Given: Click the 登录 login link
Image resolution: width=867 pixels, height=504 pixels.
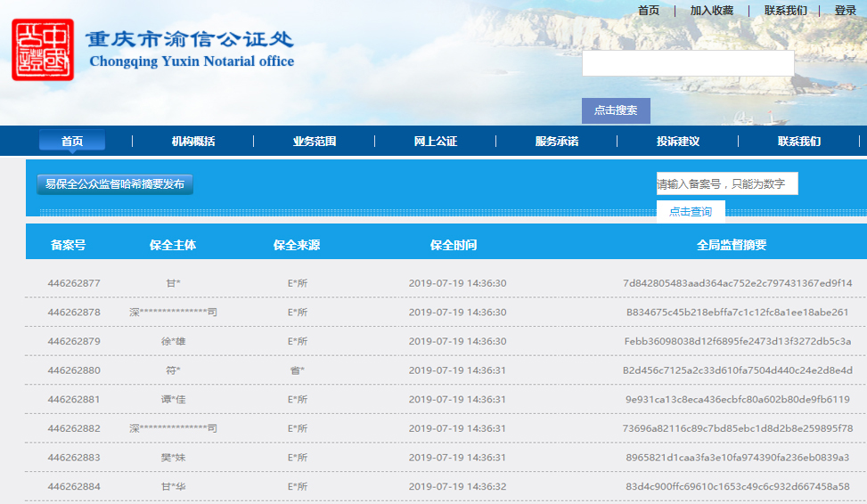Looking at the screenshot, I should (846, 11).
